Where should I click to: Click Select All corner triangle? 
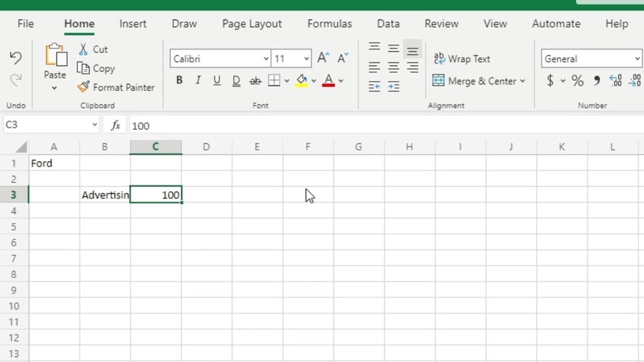click(21, 147)
